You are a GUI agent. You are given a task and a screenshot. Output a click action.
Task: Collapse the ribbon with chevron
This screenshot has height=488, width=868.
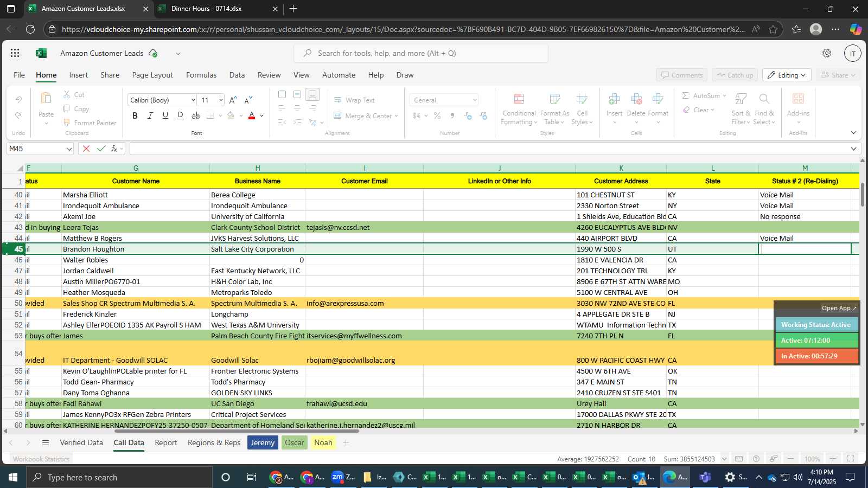coord(853,132)
